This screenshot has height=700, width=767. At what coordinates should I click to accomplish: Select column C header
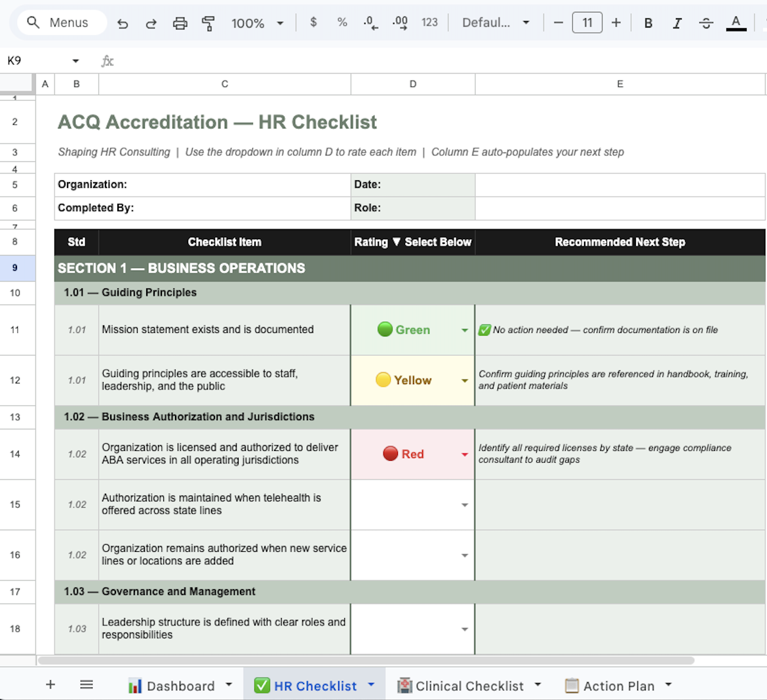[224, 84]
